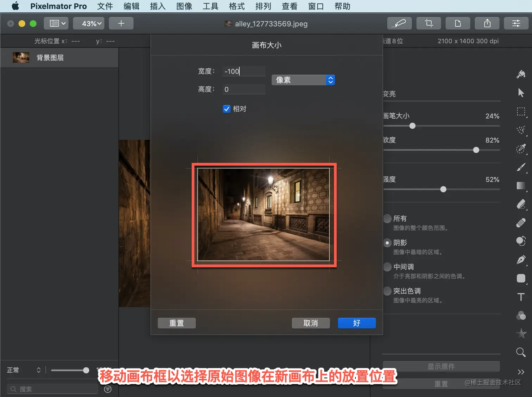532x397 pixels.
Task: Select the Pen tool
Action: point(521,260)
